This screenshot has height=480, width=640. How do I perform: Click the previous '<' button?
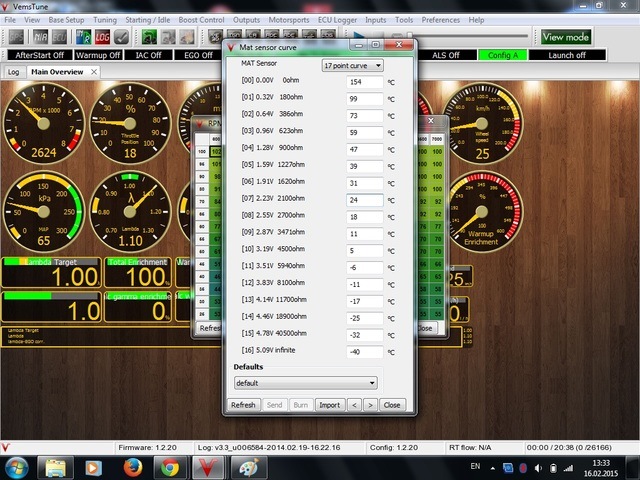pyautogui.click(x=354, y=405)
